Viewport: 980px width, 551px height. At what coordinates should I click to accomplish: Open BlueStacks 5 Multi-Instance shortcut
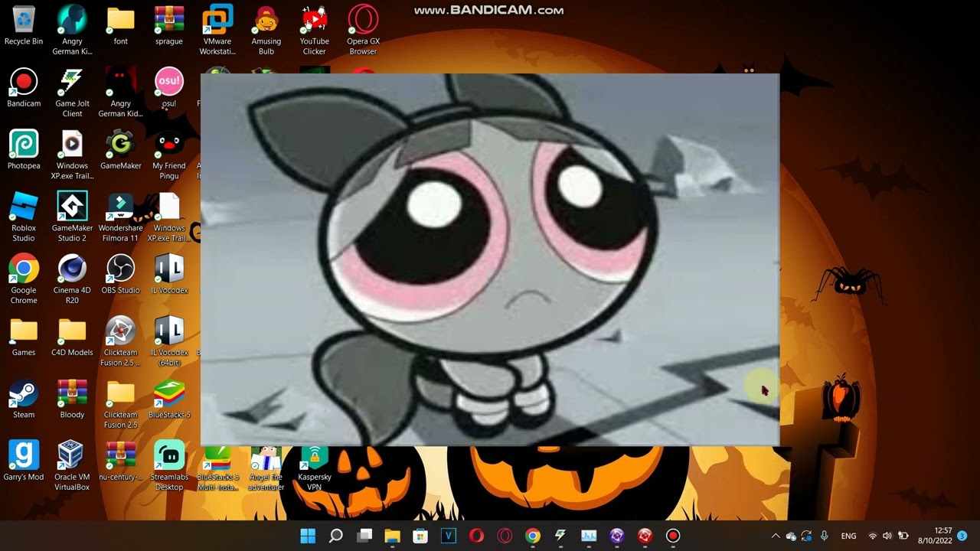pos(217,469)
